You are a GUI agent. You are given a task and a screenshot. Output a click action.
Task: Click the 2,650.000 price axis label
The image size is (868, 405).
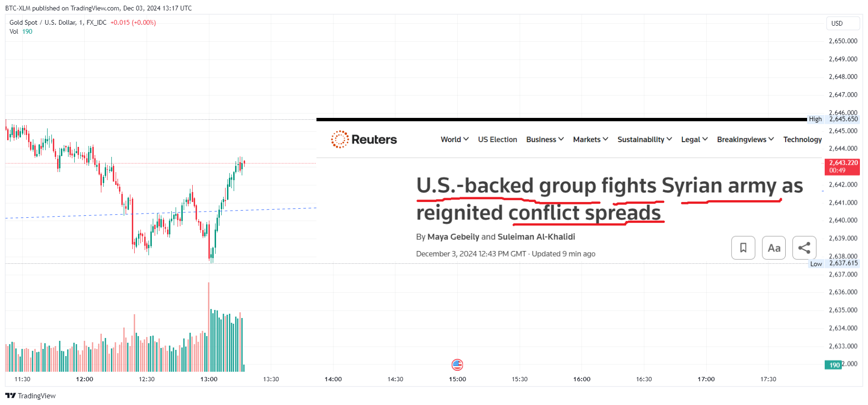click(843, 41)
